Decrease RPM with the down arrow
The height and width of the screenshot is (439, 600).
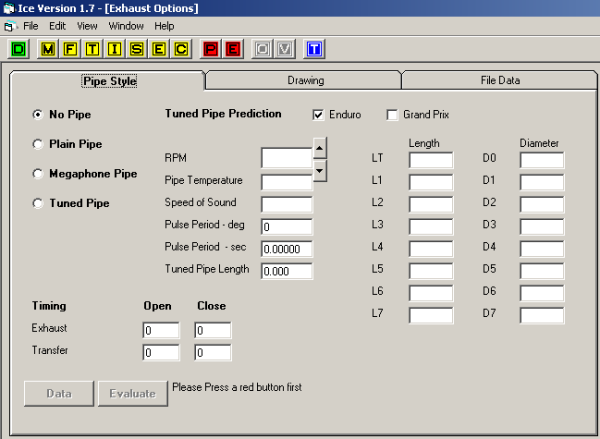tap(319, 171)
